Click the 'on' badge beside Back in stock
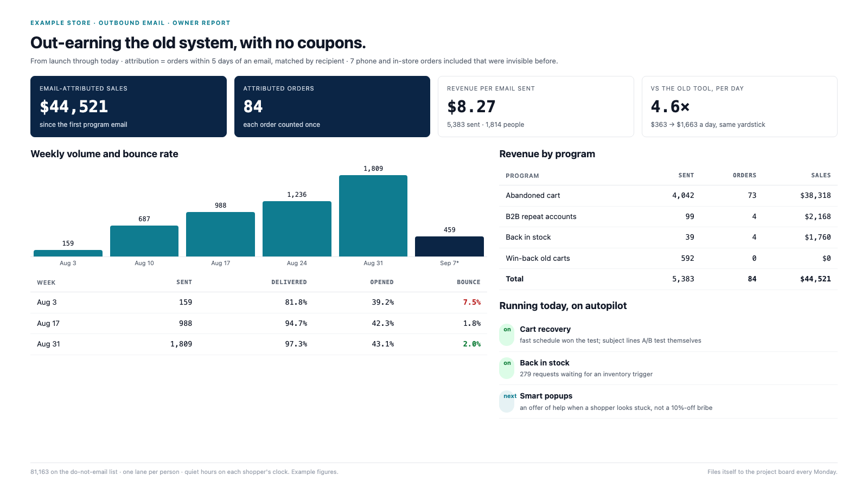The image size is (868, 488). [507, 368]
